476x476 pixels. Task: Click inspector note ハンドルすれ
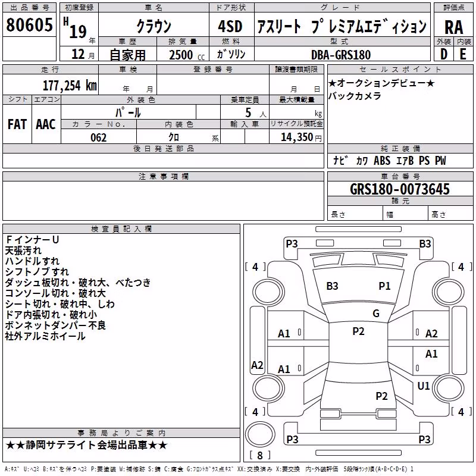point(32,261)
